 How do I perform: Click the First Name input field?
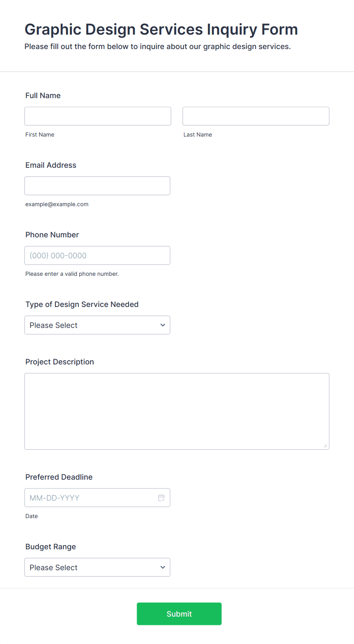click(x=98, y=116)
